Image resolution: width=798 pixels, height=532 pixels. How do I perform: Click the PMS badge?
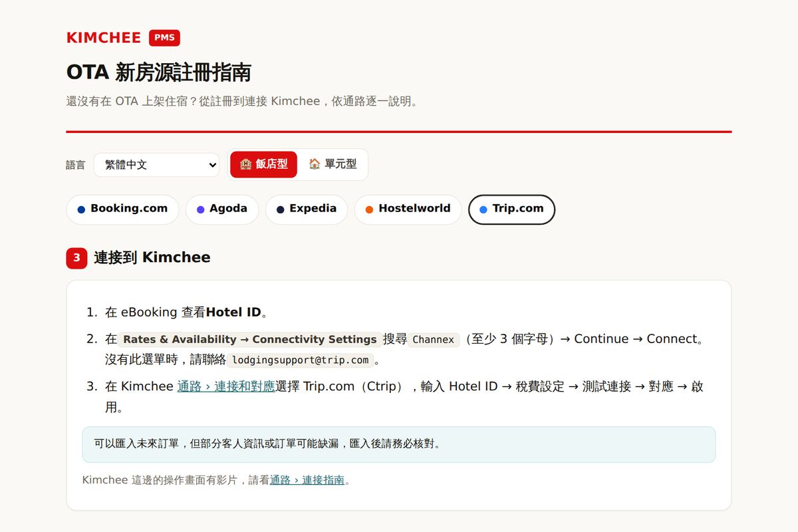[x=164, y=38]
